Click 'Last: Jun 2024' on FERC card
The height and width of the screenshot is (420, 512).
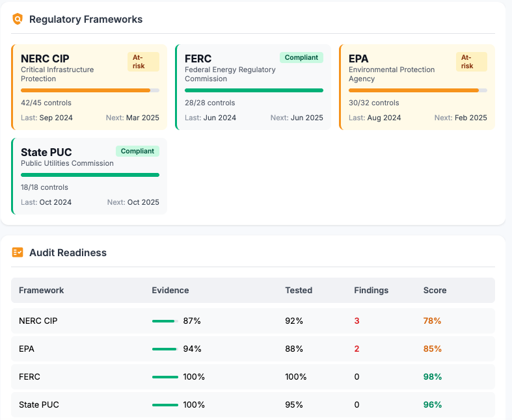(210, 118)
